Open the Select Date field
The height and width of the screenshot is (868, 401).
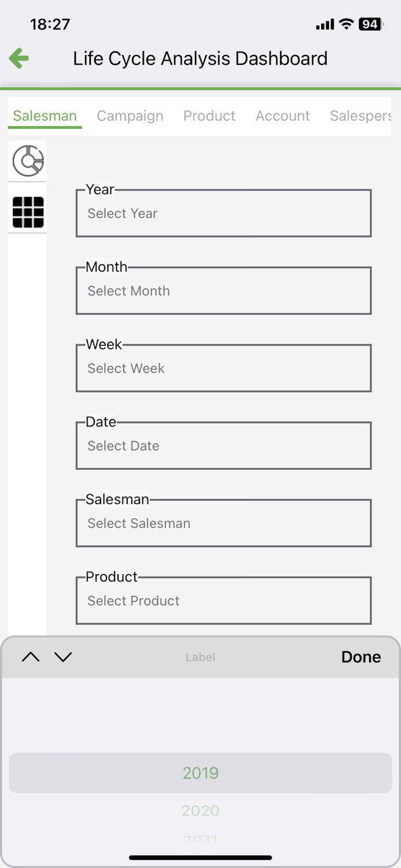pos(223,446)
